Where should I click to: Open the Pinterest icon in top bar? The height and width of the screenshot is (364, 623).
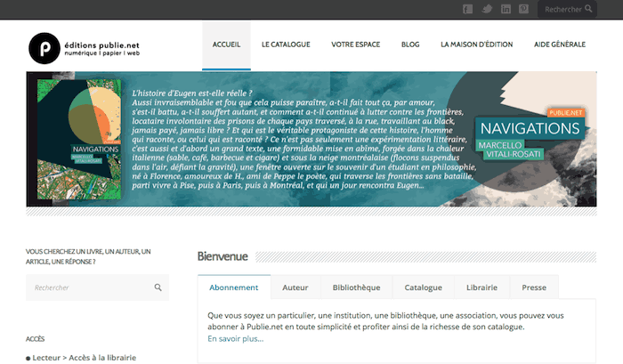point(523,9)
